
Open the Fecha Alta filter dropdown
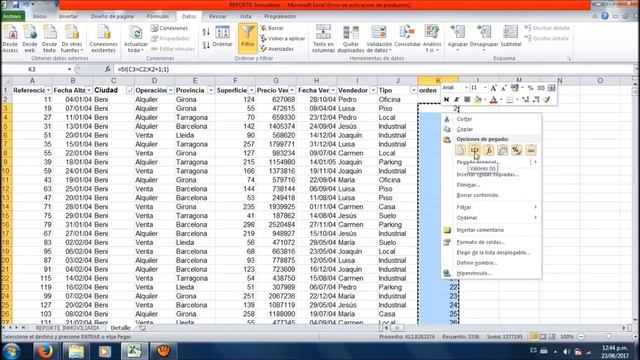pos(89,90)
